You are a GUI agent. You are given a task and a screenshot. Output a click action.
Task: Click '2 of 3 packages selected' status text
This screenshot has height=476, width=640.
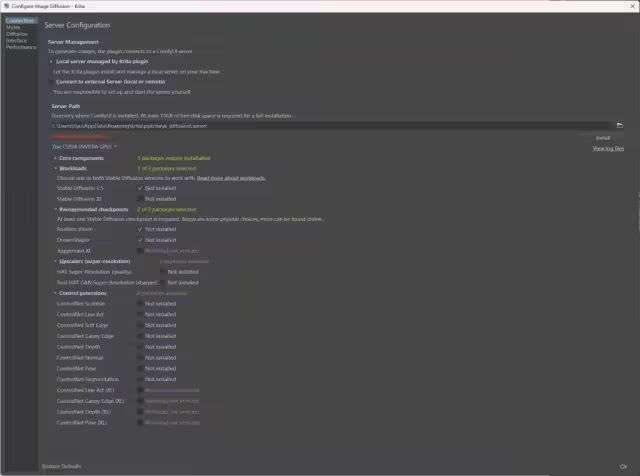pos(167,209)
